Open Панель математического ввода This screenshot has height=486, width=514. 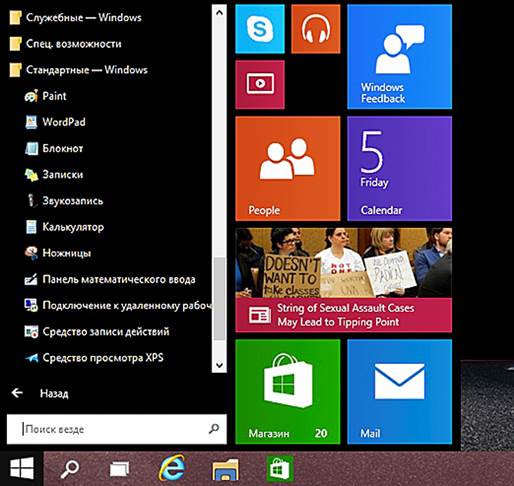(110, 279)
